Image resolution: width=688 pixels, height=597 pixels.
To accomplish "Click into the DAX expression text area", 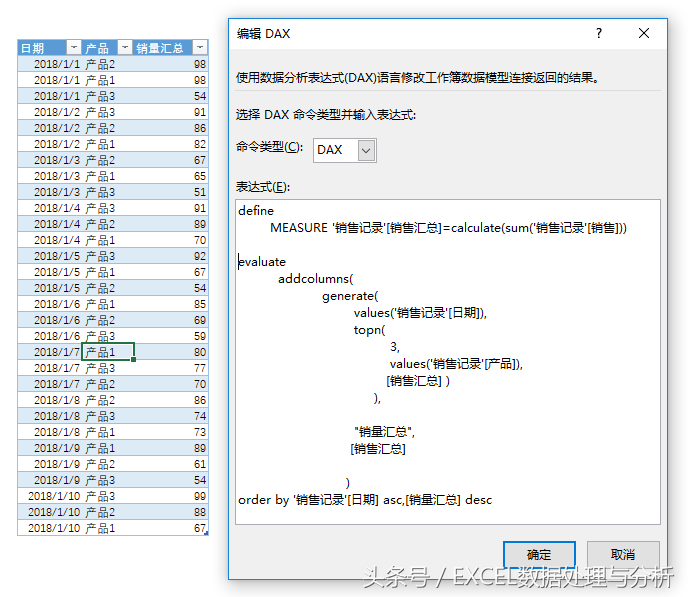I will click(x=448, y=362).
